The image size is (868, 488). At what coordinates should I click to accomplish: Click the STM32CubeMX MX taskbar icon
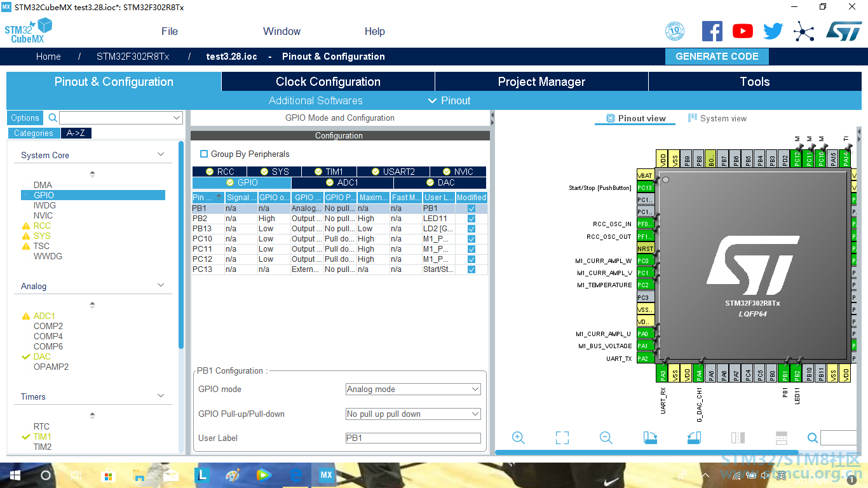[x=327, y=475]
